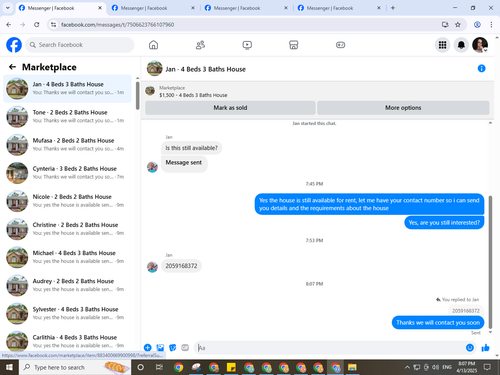The width and height of the screenshot is (500, 375).
Task: Open the Home feed icon
Action: (153, 45)
